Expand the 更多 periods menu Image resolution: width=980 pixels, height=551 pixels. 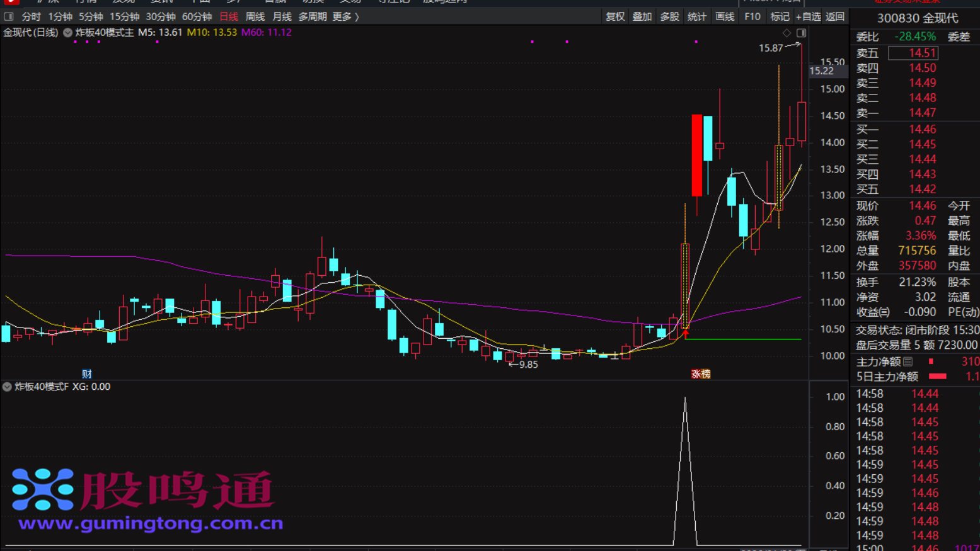point(345,17)
